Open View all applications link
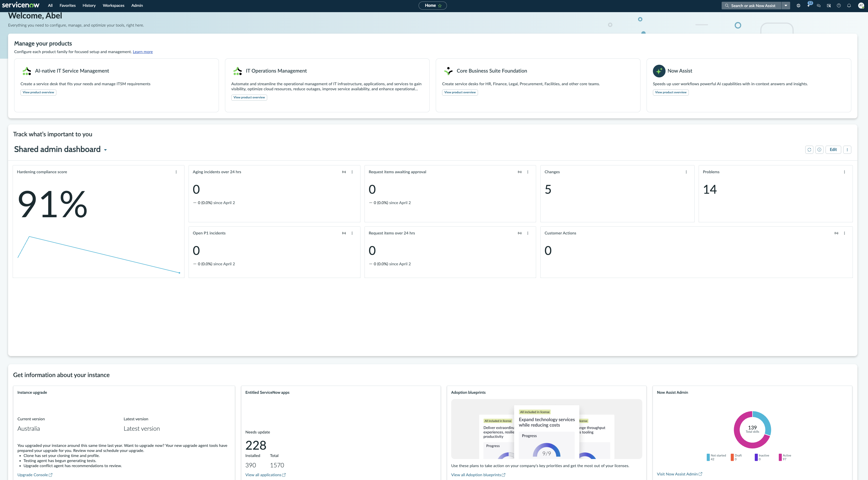This screenshot has height=480, width=868. pyautogui.click(x=265, y=475)
